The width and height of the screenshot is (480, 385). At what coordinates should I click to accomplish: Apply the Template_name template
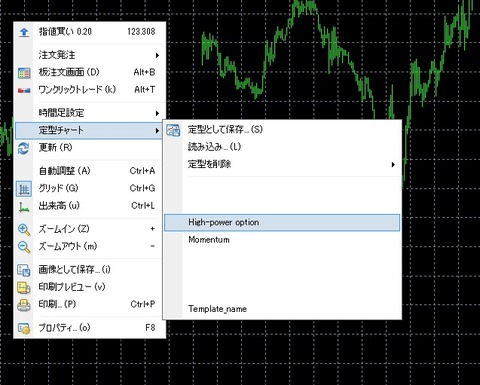pyautogui.click(x=282, y=309)
